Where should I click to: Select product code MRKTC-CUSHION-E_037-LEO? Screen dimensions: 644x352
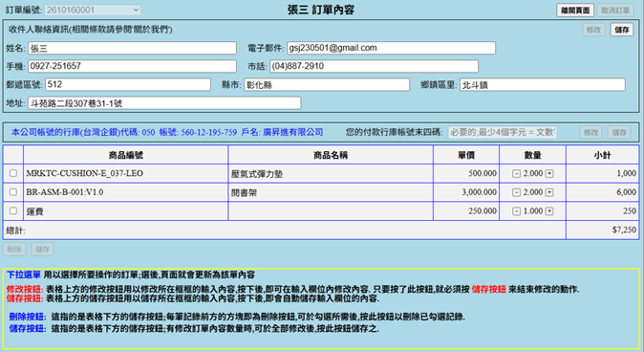(85, 173)
